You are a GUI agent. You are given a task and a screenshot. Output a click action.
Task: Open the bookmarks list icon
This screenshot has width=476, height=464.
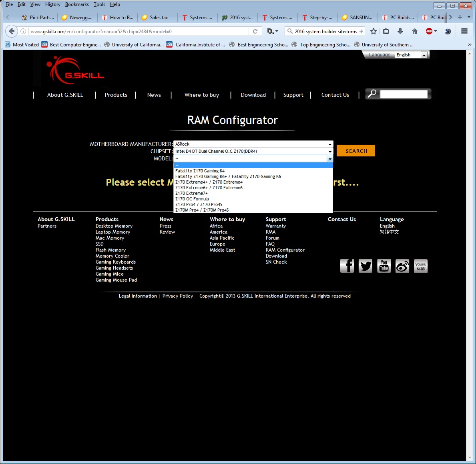coord(386,31)
